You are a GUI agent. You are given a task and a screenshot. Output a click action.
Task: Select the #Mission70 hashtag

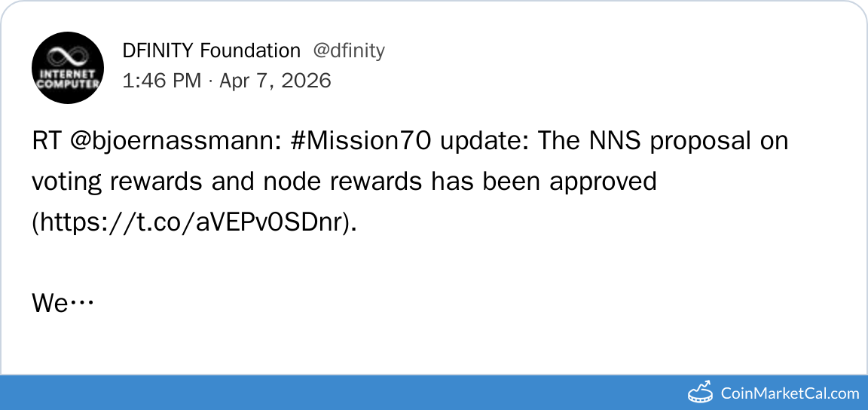[x=362, y=141]
